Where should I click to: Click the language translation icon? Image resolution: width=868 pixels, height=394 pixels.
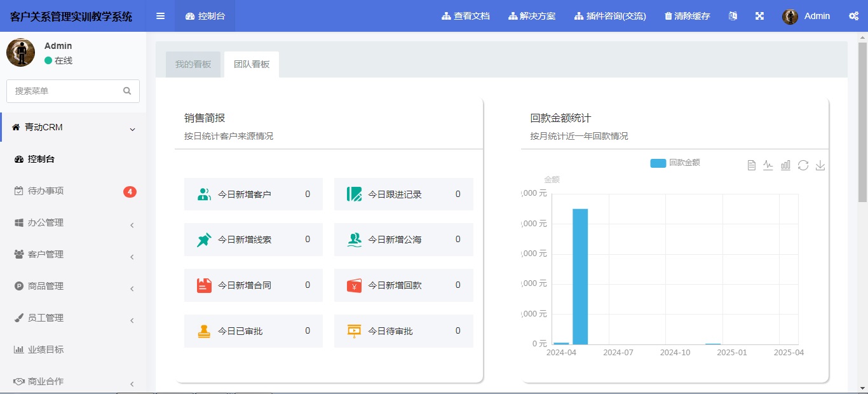point(733,16)
